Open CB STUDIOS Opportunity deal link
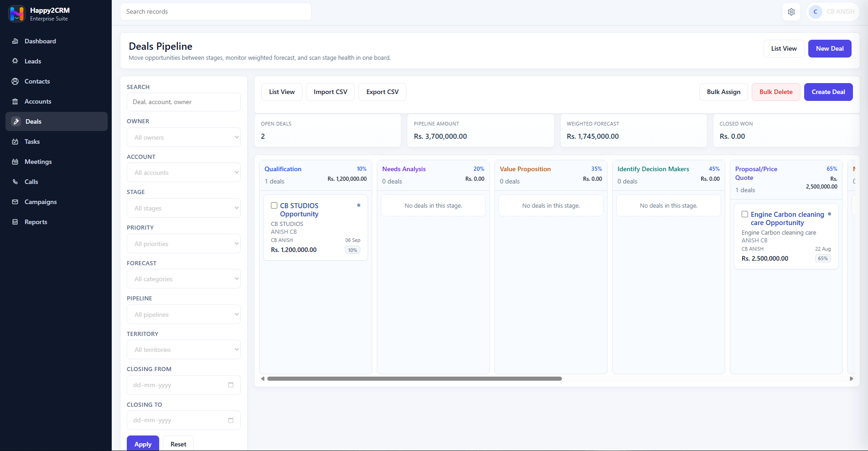This screenshot has width=868, height=451. tap(299, 210)
